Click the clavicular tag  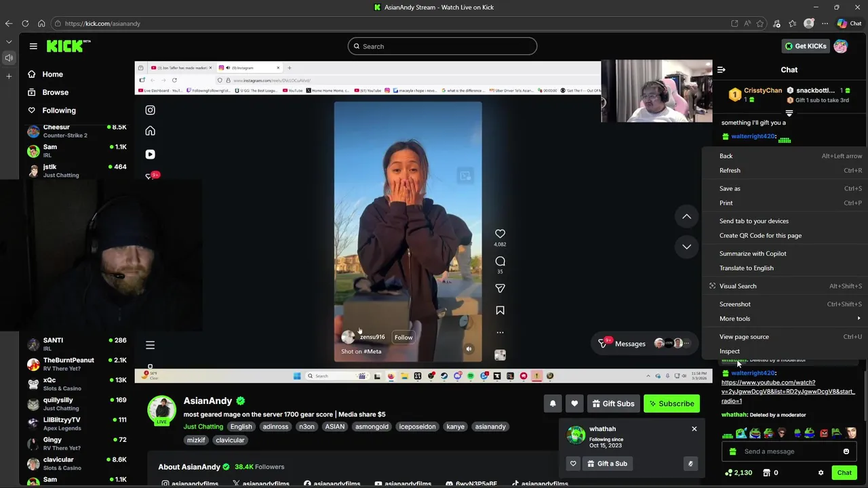point(230,440)
